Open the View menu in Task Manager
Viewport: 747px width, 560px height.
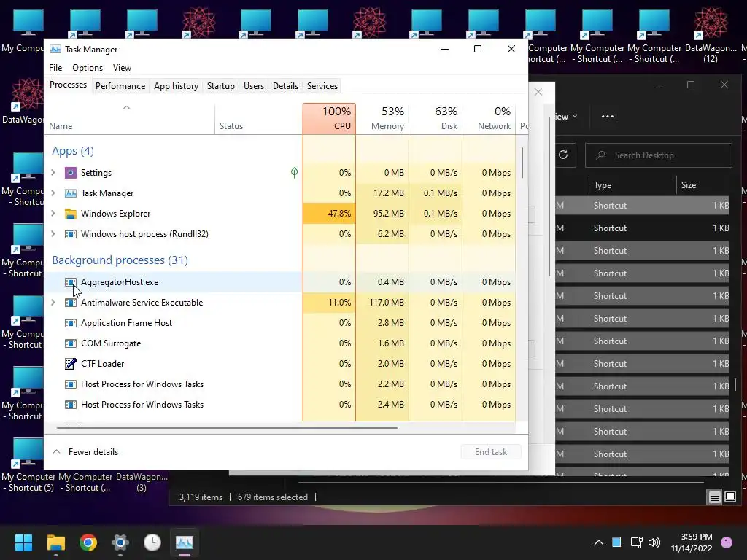122,68
